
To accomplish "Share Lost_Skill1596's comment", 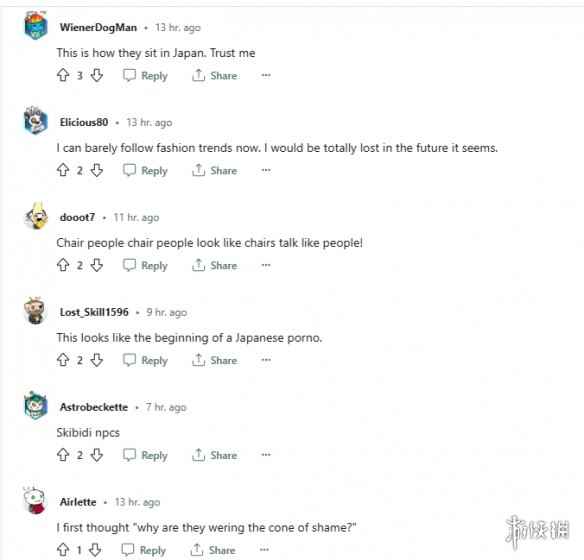I will (215, 360).
